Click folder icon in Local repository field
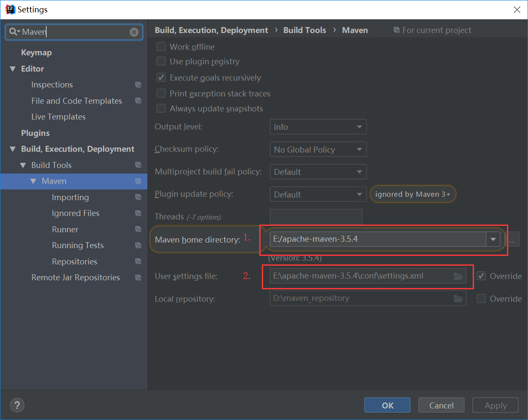The height and width of the screenshot is (420, 528). click(x=458, y=298)
